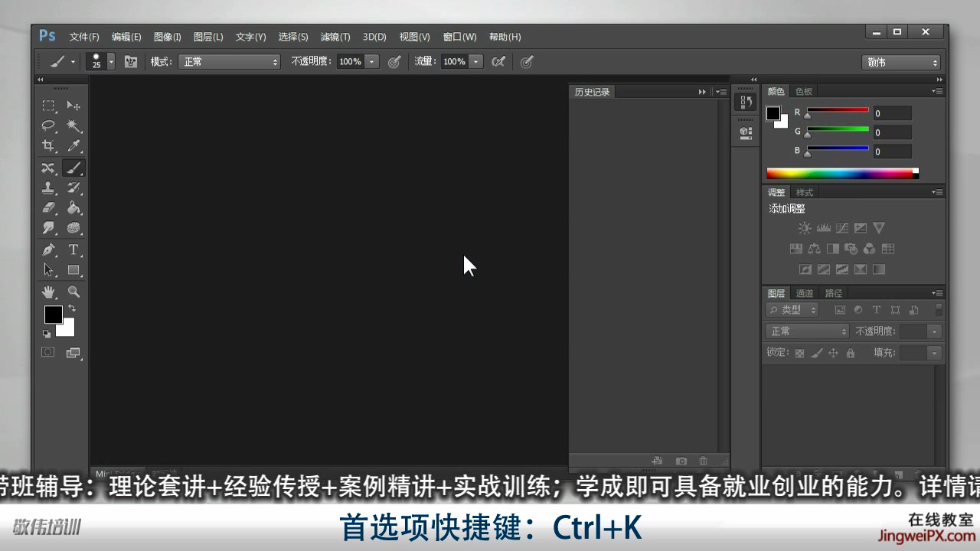Open the Edit menu

click(126, 37)
